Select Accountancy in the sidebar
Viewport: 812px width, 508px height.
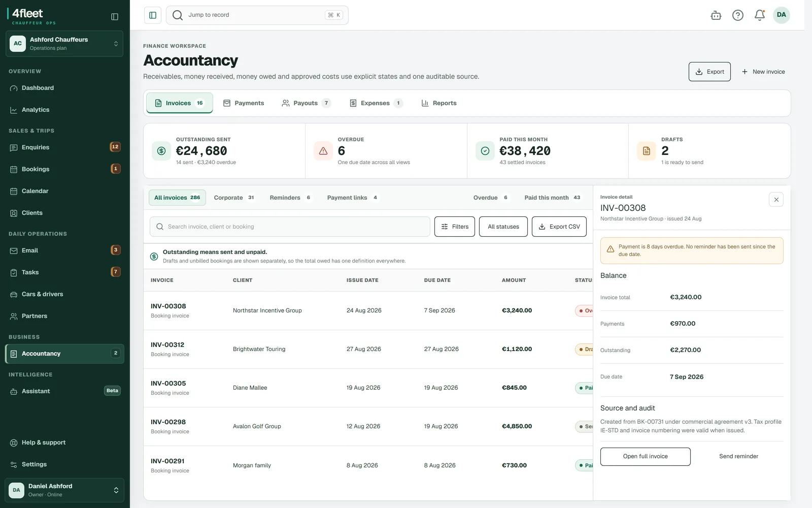(64, 354)
